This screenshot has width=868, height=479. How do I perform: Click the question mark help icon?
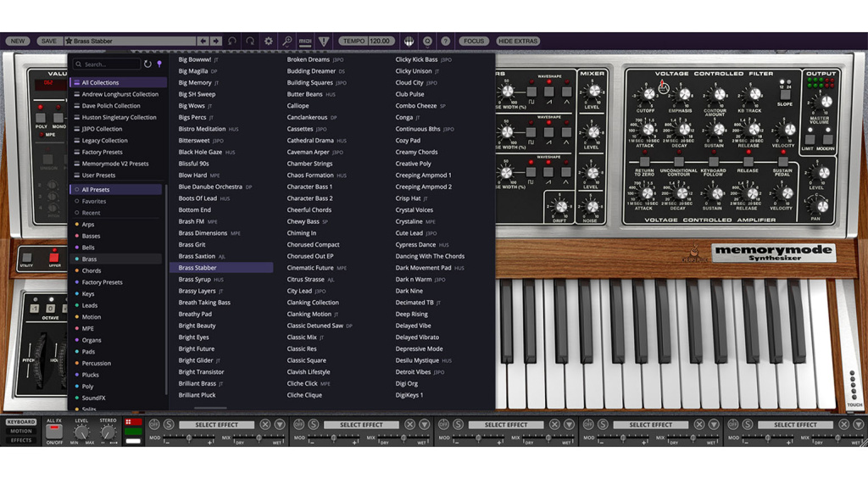(x=446, y=41)
